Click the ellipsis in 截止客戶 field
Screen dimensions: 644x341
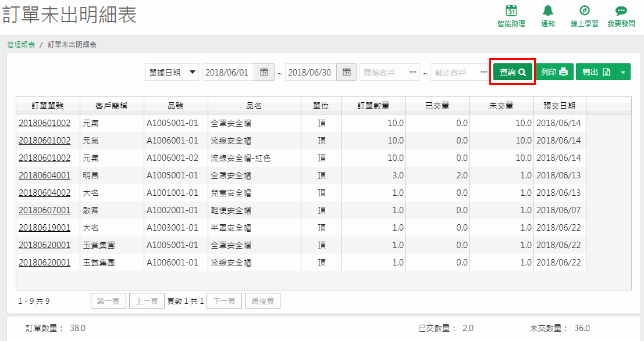coord(484,72)
